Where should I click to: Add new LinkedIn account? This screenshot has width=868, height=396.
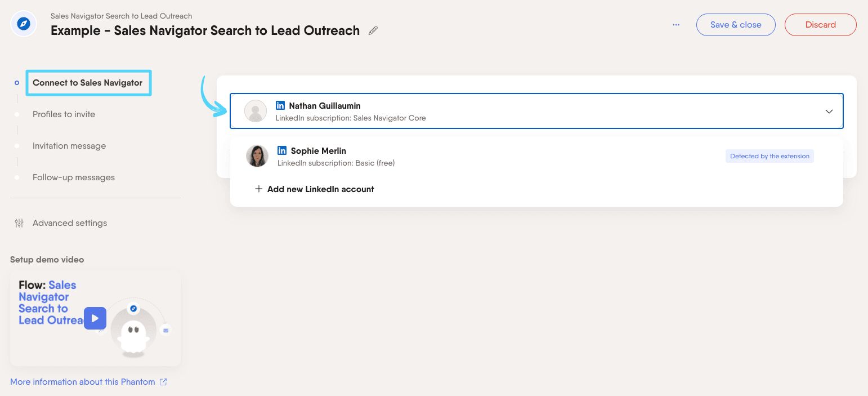pyautogui.click(x=315, y=189)
